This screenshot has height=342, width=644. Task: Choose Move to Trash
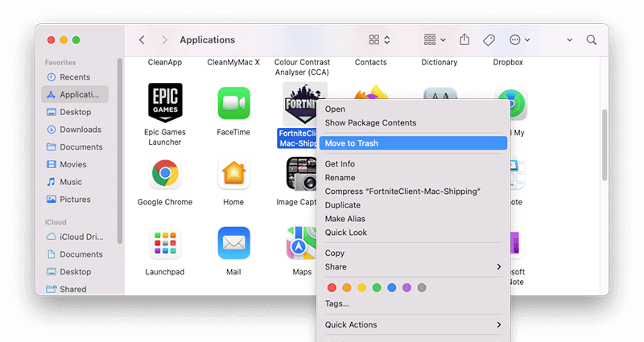(x=413, y=143)
